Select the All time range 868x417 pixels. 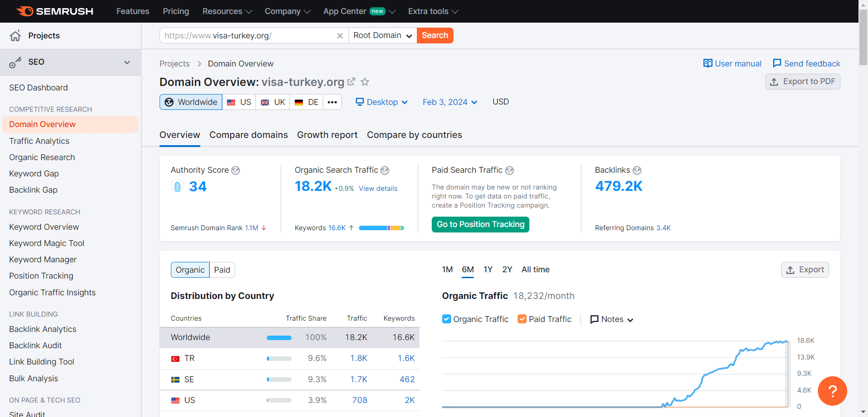[x=536, y=270]
